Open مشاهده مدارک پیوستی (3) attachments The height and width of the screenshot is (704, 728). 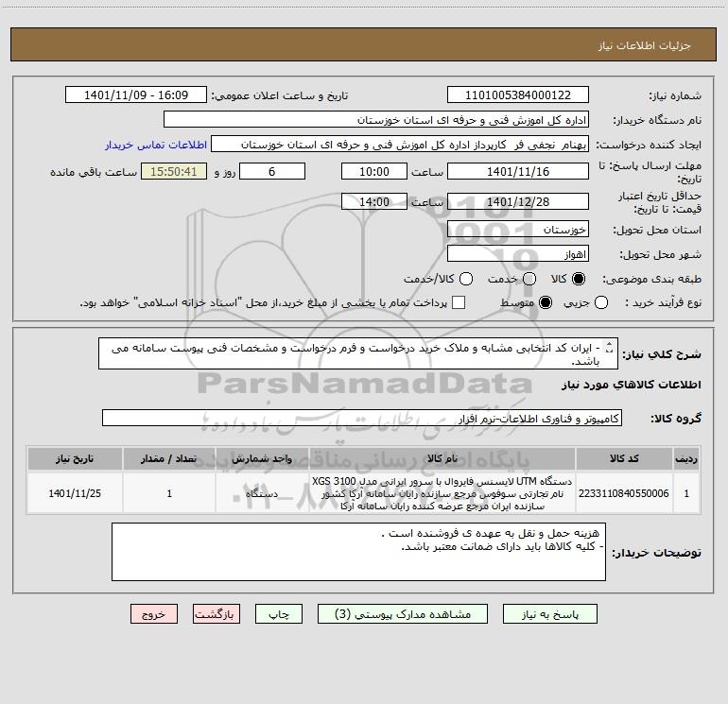click(x=403, y=614)
